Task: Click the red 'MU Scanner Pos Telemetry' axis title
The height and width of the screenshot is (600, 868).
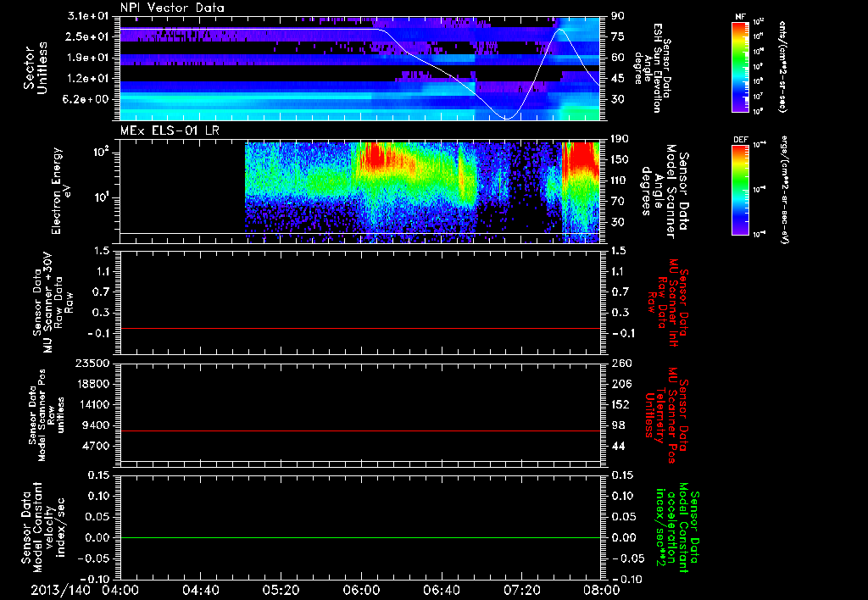Action: point(666,415)
